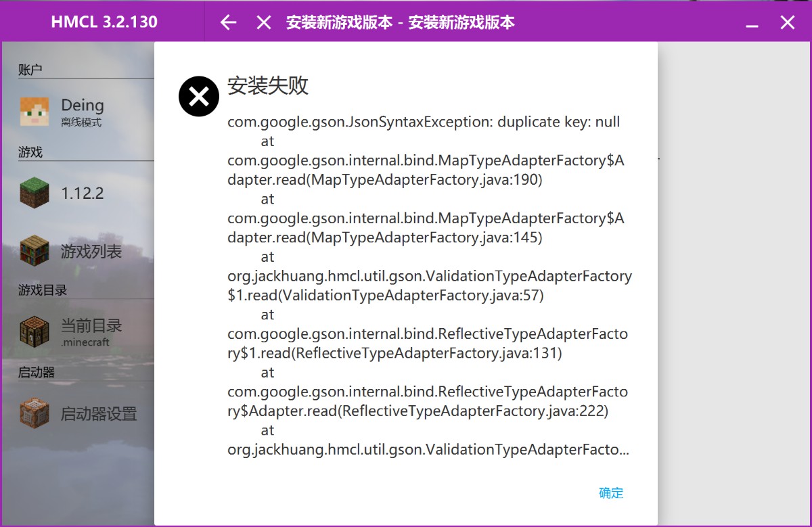
Task: Click the 安装失败 dialog title
Action: pyautogui.click(x=268, y=85)
